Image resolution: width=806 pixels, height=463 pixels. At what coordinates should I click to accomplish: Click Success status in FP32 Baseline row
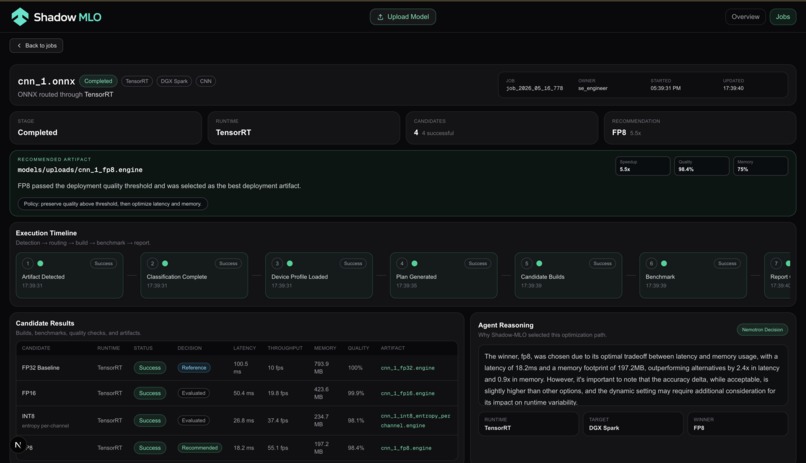150,368
